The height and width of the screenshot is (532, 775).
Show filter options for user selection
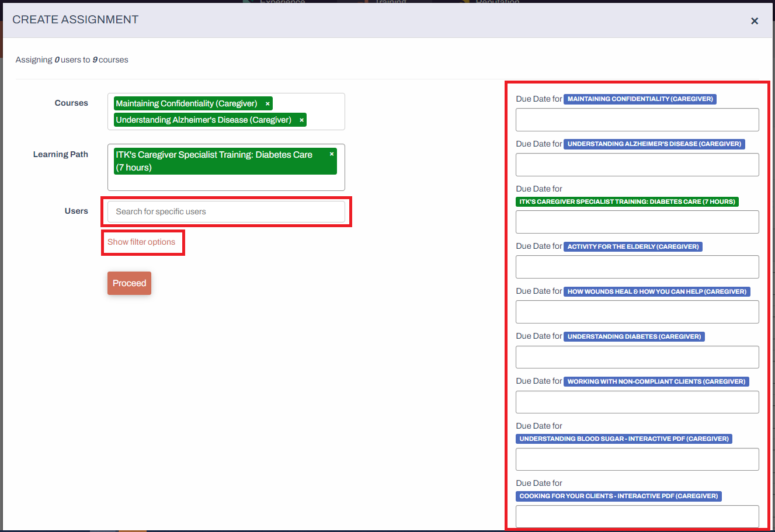143,242
